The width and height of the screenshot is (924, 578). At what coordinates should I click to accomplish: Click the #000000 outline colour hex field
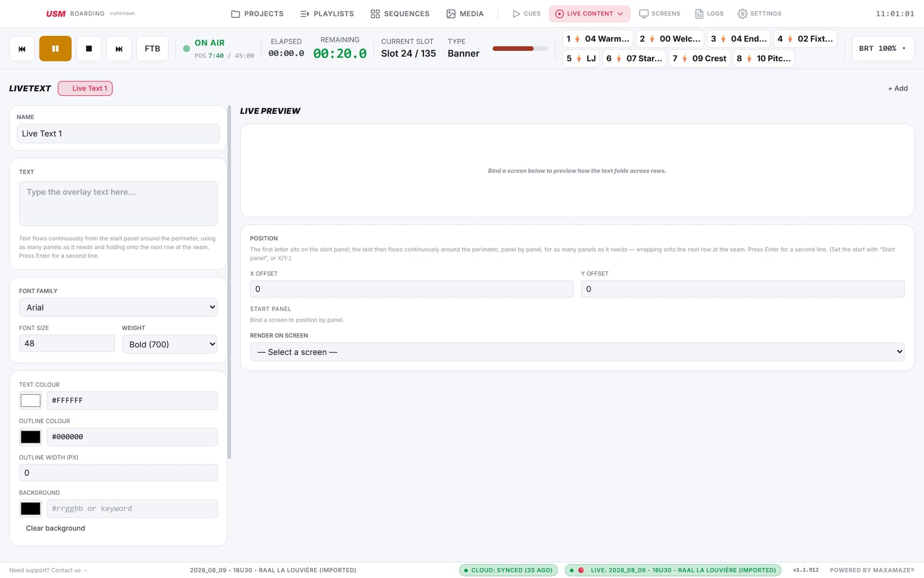pyautogui.click(x=132, y=437)
